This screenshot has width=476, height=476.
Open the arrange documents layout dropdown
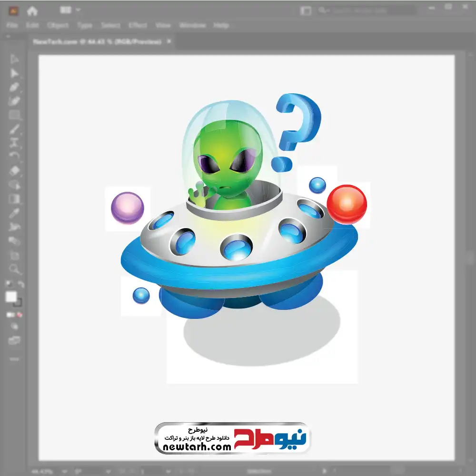(70, 10)
